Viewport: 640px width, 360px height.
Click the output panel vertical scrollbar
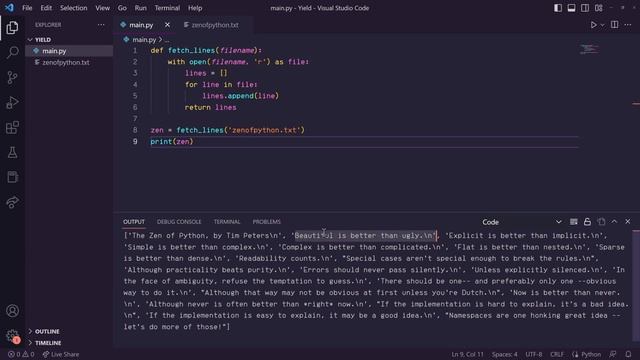click(x=636, y=286)
